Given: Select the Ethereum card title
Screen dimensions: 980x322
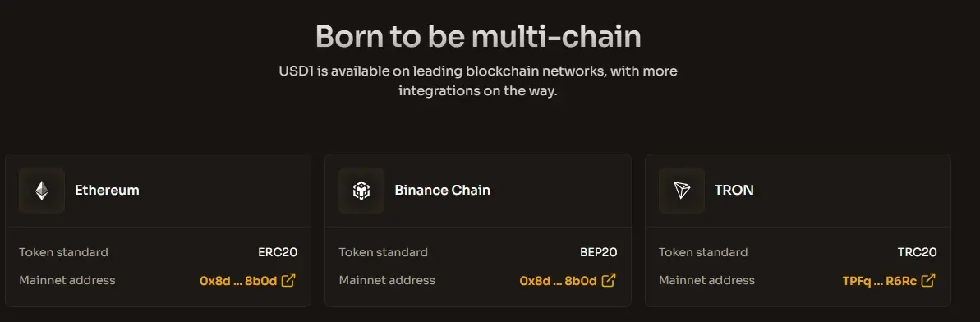Looking at the screenshot, I should point(107,190).
